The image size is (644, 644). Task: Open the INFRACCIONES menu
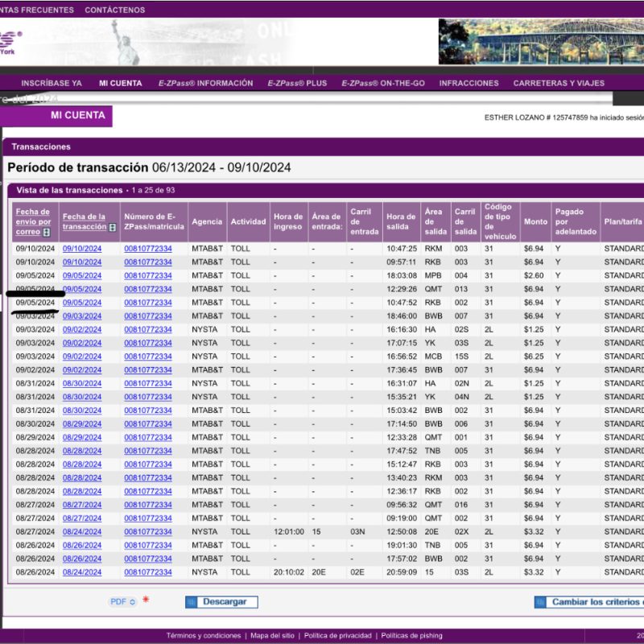[x=469, y=84]
